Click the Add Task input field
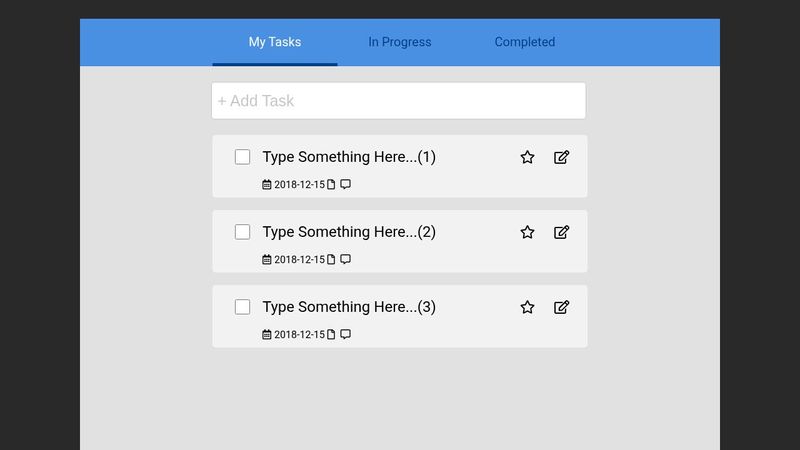Image resolution: width=800 pixels, height=450 pixels. pyautogui.click(x=399, y=101)
